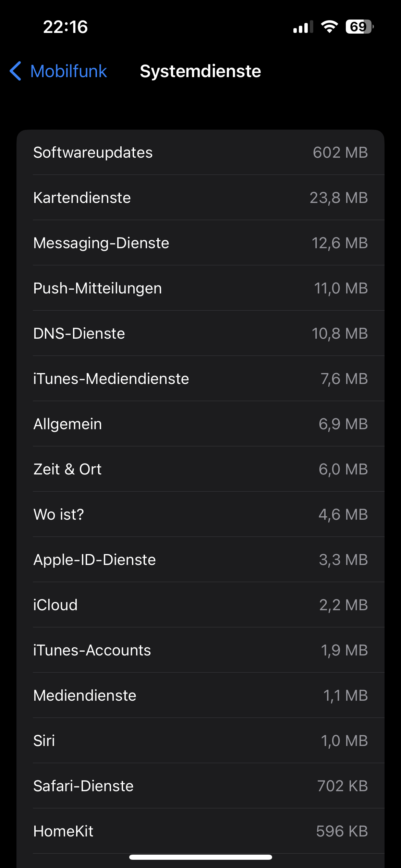Tap the cellular signal bars icon
401x868 pixels.
303,27
